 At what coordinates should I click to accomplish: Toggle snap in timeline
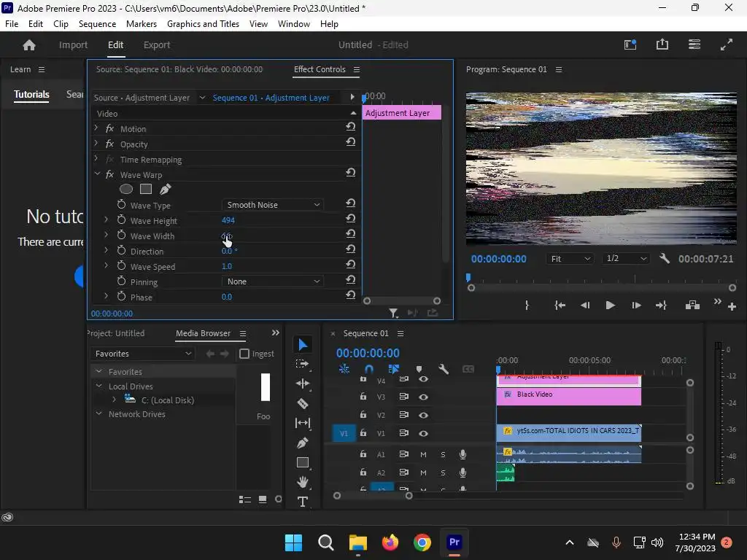368,369
